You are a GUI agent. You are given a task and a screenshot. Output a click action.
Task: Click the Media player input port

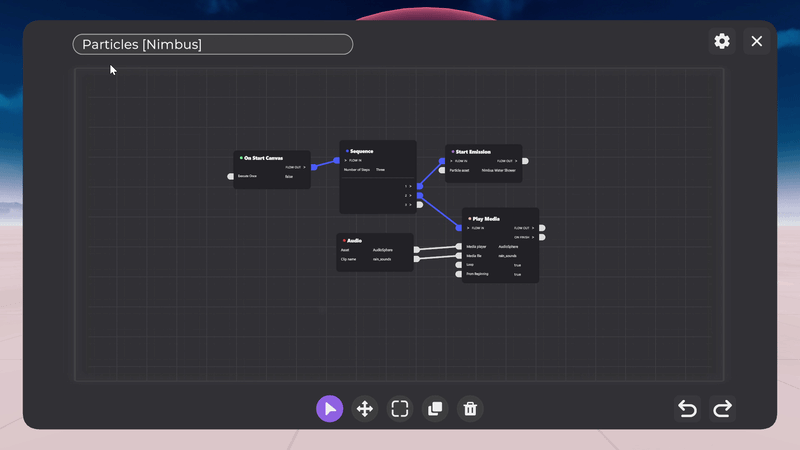coord(459,246)
